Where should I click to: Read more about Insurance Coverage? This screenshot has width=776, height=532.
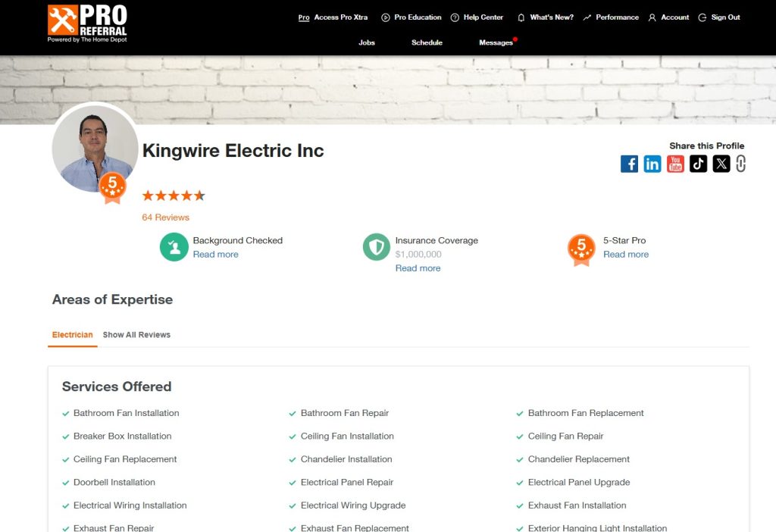click(x=418, y=268)
